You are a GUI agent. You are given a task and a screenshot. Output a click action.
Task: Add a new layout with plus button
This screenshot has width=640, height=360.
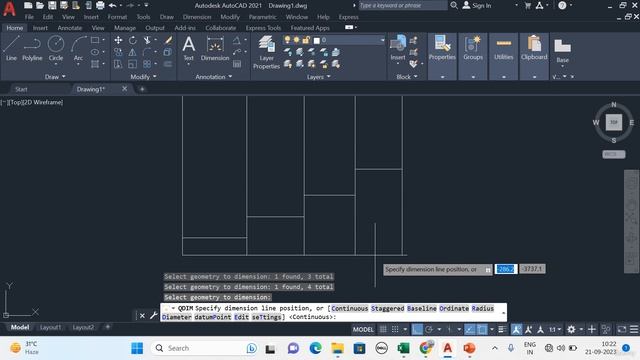coord(108,327)
